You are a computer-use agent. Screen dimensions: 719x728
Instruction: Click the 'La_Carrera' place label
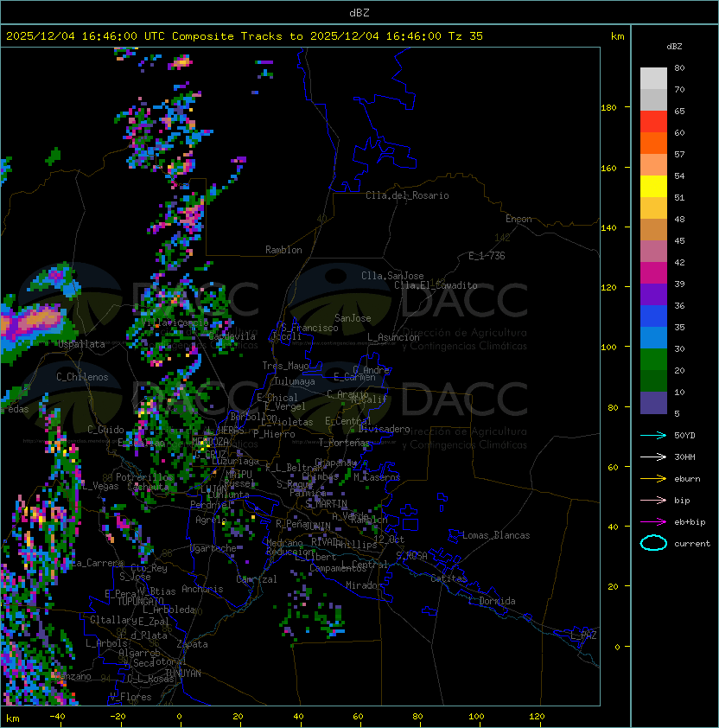coord(98,563)
